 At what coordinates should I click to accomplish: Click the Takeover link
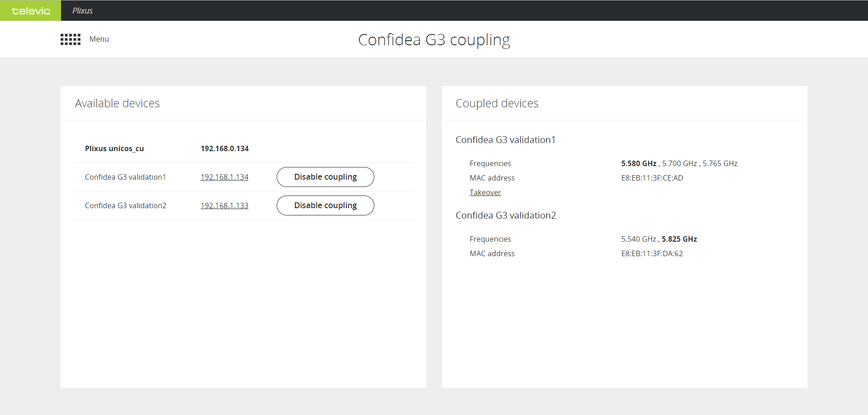pyautogui.click(x=485, y=192)
